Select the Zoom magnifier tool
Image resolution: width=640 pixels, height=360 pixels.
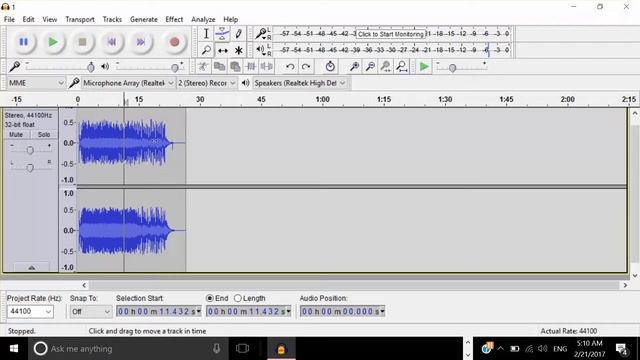point(206,50)
